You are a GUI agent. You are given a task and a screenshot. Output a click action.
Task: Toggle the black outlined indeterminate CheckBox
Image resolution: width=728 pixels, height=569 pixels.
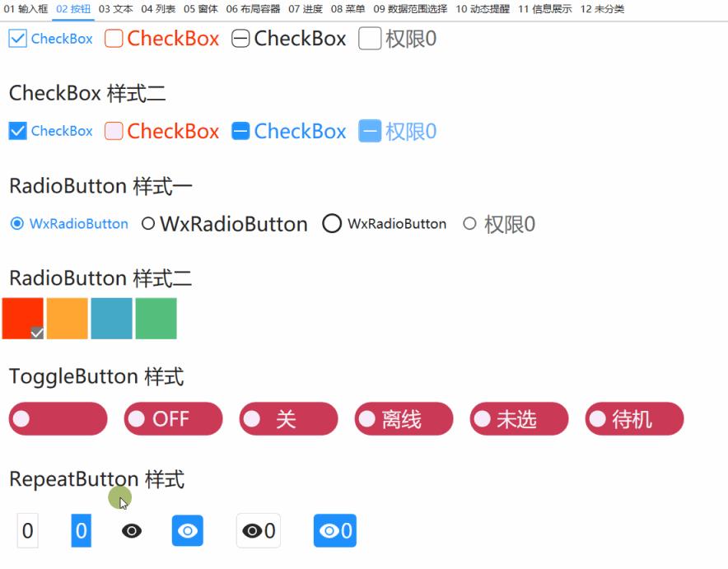pyautogui.click(x=240, y=39)
